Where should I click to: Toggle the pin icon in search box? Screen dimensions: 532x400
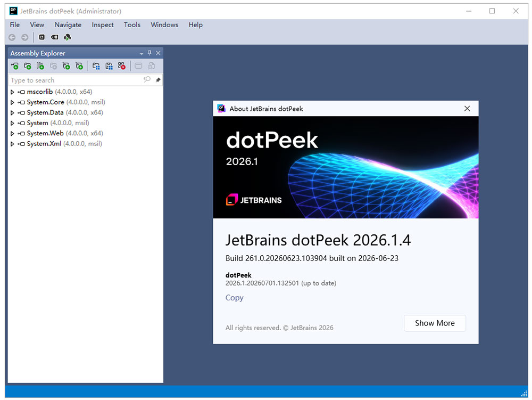pos(158,80)
